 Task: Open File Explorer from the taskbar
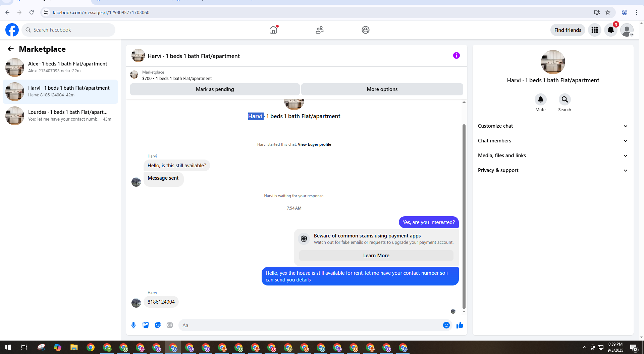(74, 347)
